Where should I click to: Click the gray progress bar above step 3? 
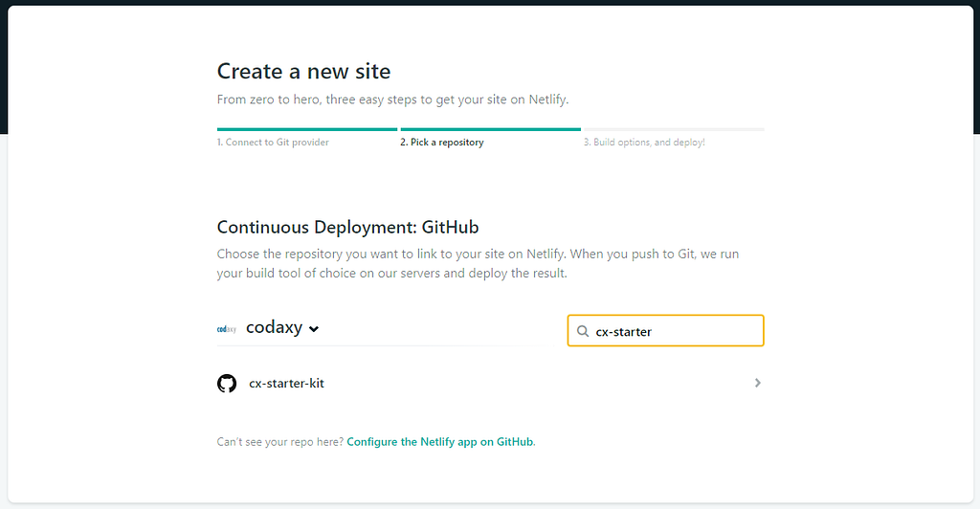(674, 129)
